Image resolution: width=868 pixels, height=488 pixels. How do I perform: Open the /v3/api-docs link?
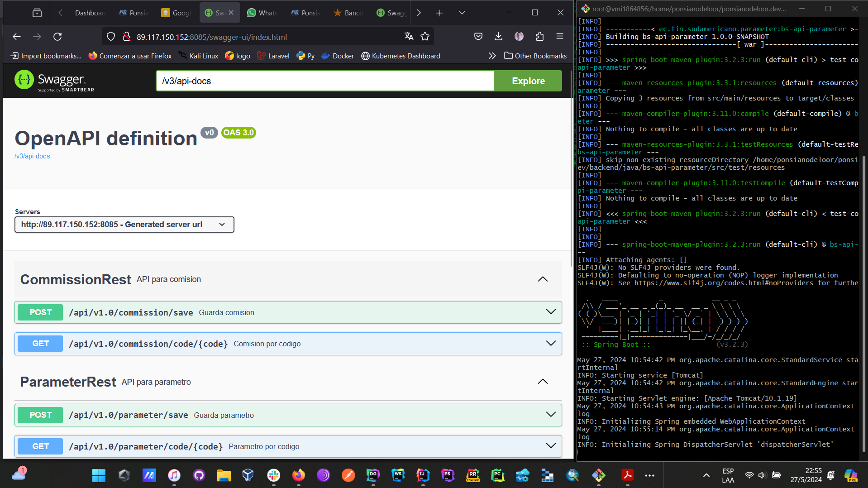click(32, 156)
